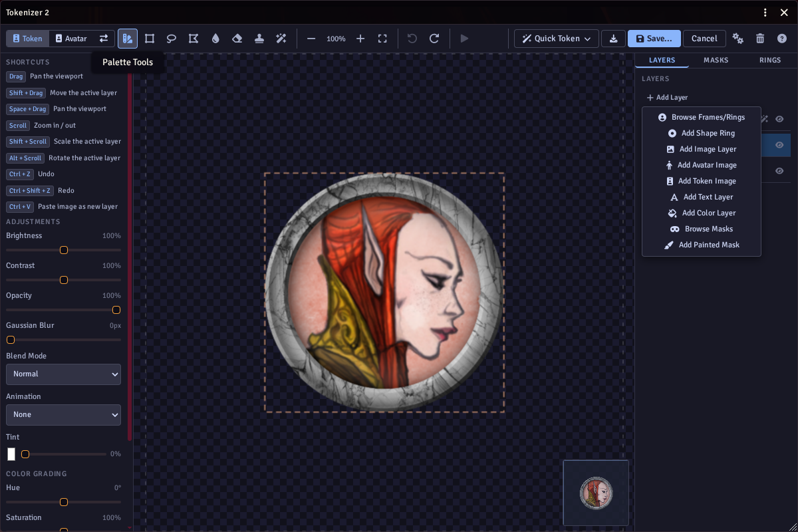Click the Save... button
Viewport: 798px width, 532px height.
pyautogui.click(x=654, y=39)
